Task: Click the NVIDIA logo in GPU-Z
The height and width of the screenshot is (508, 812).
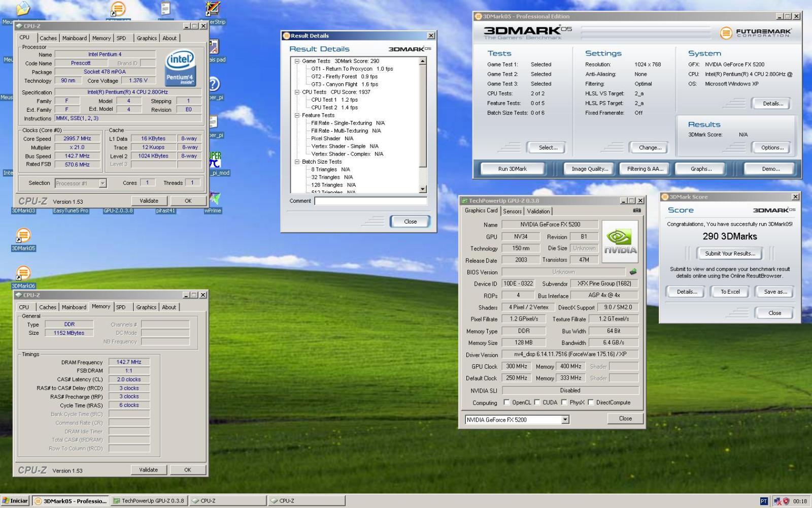Action: [620, 241]
